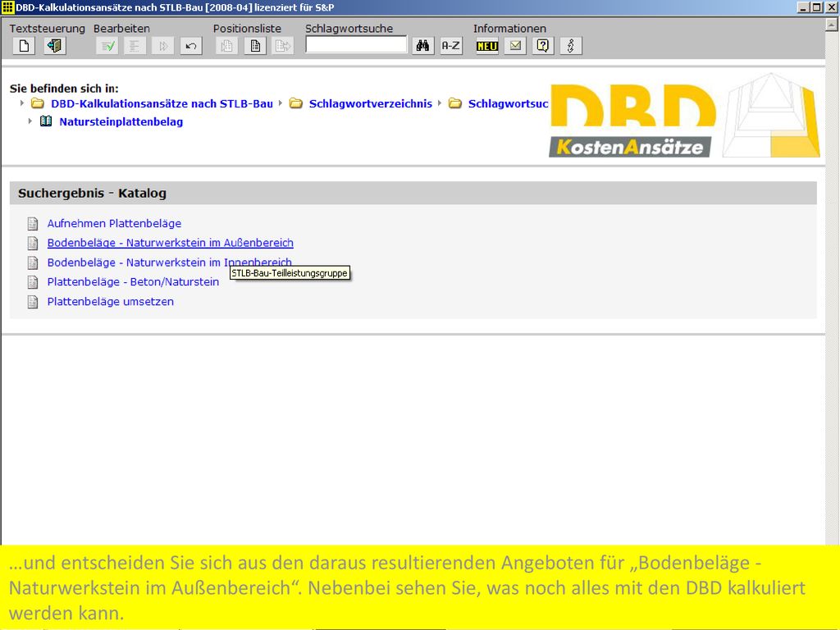This screenshot has width=840, height=630.
Task: Click document icon beside Naturwerkstein im Außenbereich
Action: click(33, 243)
